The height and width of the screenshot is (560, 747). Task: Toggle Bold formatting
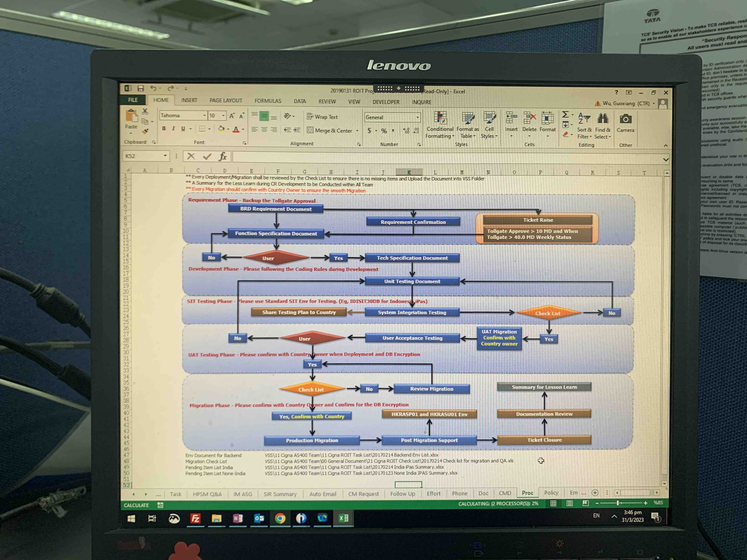point(164,129)
